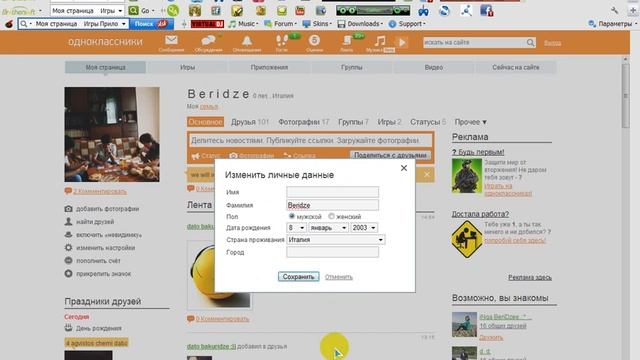Viewport: 640px width, 360px height.
Task: Open the country dropdown showing Италия
Action: [336, 240]
